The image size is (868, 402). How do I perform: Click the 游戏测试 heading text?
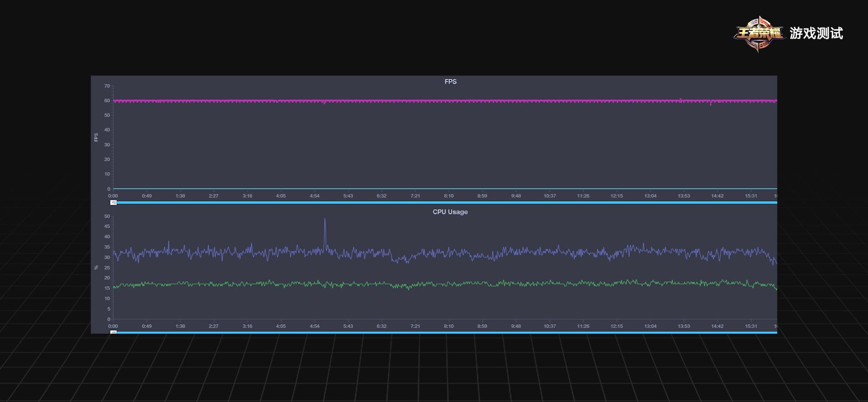pos(816,33)
